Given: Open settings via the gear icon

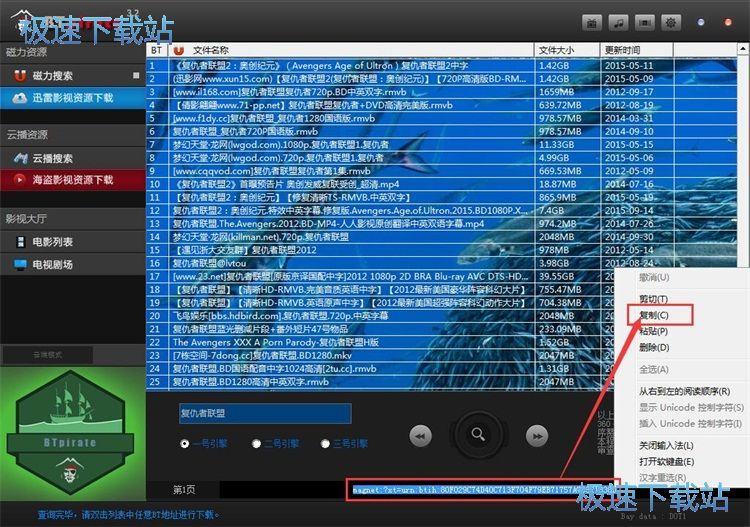Looking at the screenshot, I should pyautogui.click(x=671, y=22).
